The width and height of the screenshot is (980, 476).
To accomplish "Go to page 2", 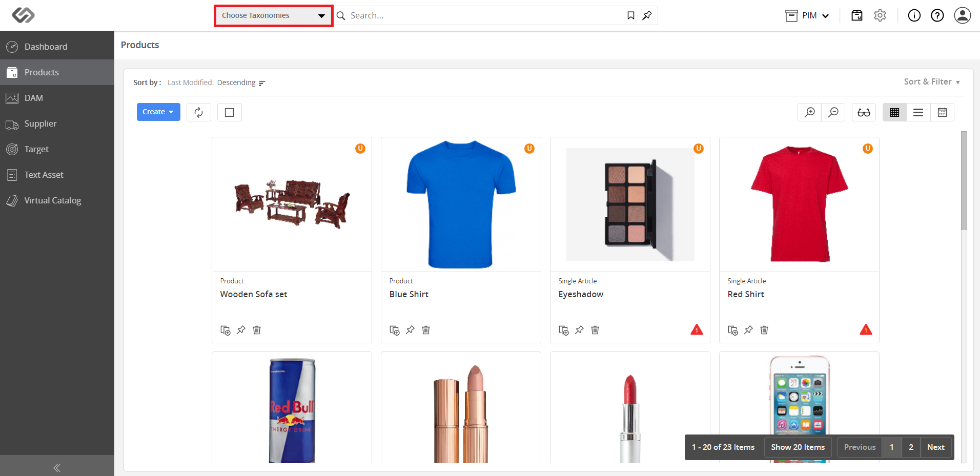I will (x=911, y=447).
